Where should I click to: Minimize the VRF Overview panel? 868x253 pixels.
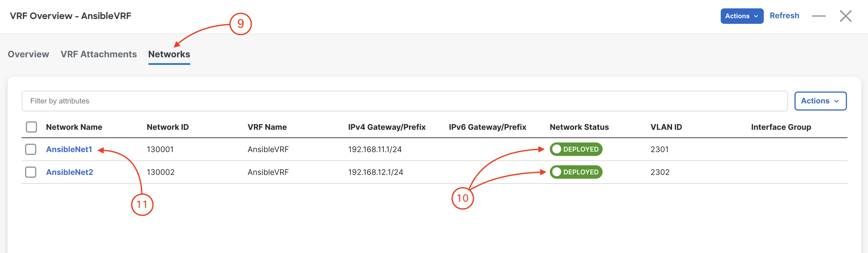[x=819, y=16]
